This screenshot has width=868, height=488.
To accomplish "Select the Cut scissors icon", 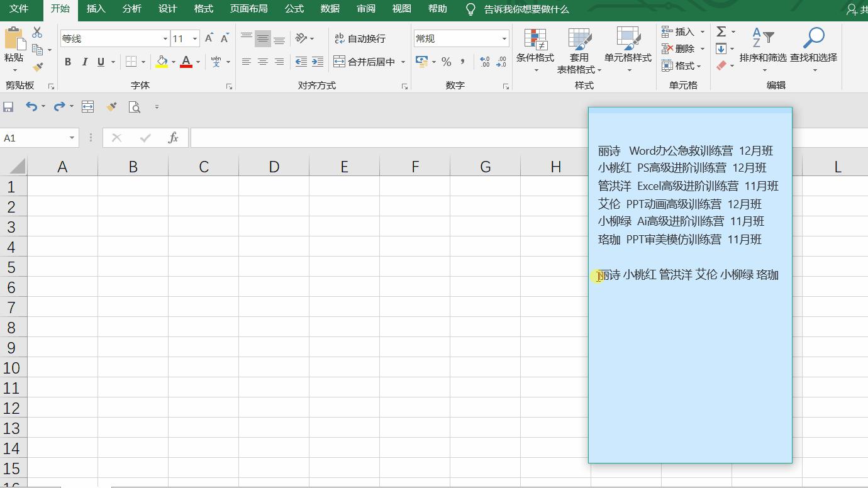I will click(37, 33).
